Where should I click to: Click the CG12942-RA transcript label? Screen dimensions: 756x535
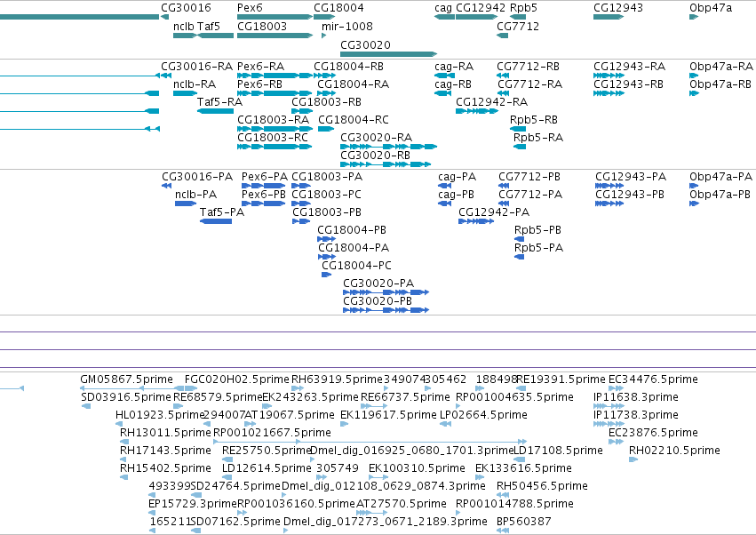492,102
